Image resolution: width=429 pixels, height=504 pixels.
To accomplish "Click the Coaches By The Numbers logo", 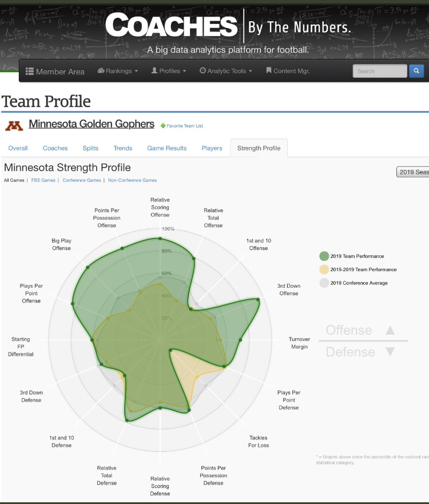I will click(x=228, y=26).
